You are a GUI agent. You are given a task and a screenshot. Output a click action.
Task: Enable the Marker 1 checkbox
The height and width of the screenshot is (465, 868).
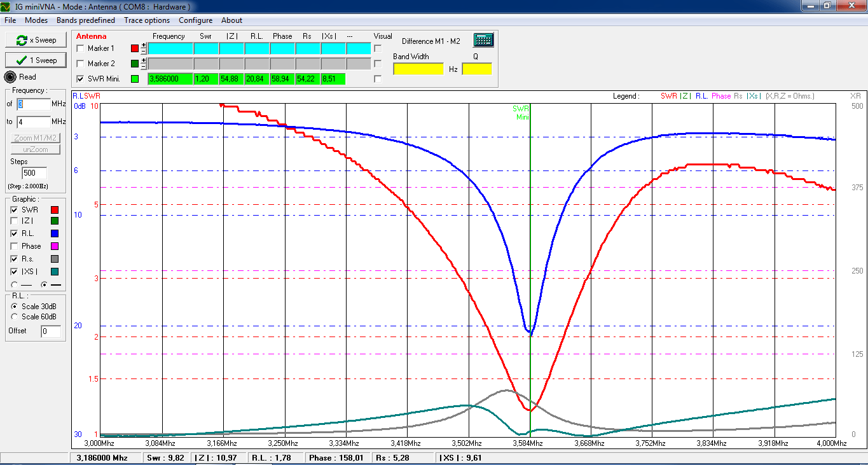pyautogui.click(x=80, y=48)
